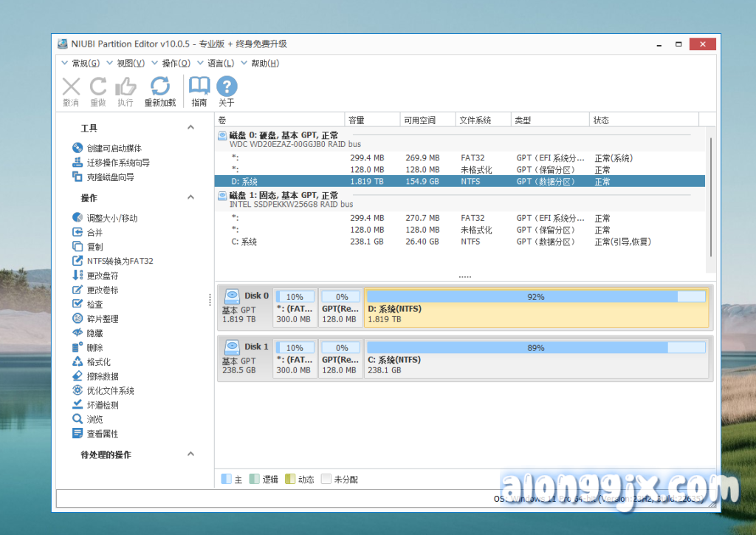Viewport: 756px width, 535px height.
Task: Collapse the 操作 section chevron
Action: coord(190,197)
